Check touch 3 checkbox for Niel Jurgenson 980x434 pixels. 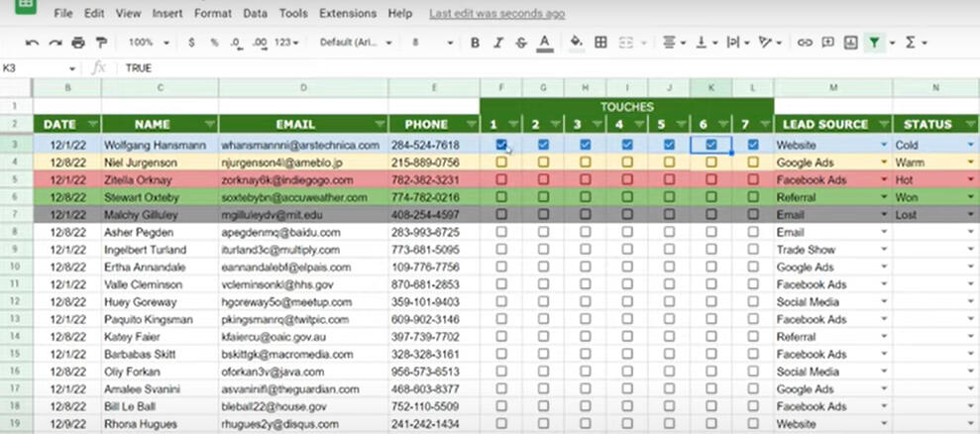tap(585, 163)
